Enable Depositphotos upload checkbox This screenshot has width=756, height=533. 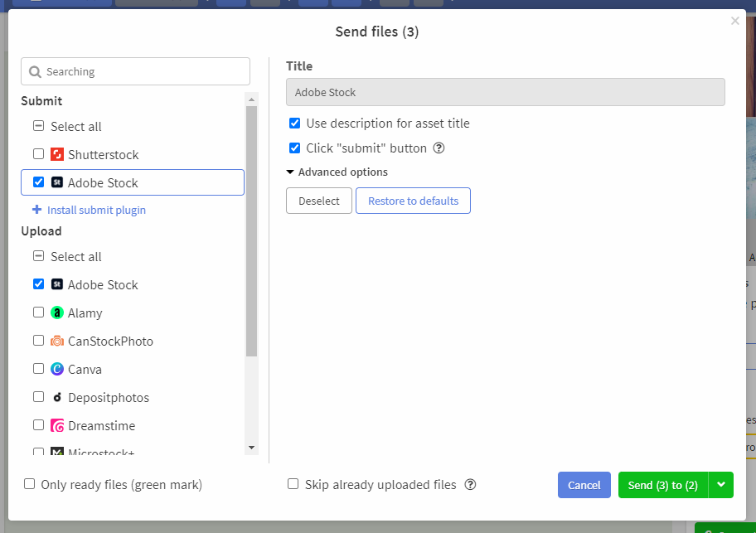click(38, 396)
